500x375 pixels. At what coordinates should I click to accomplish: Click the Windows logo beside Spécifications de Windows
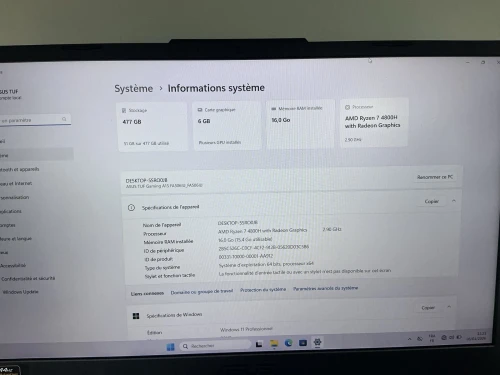point(136,316)
